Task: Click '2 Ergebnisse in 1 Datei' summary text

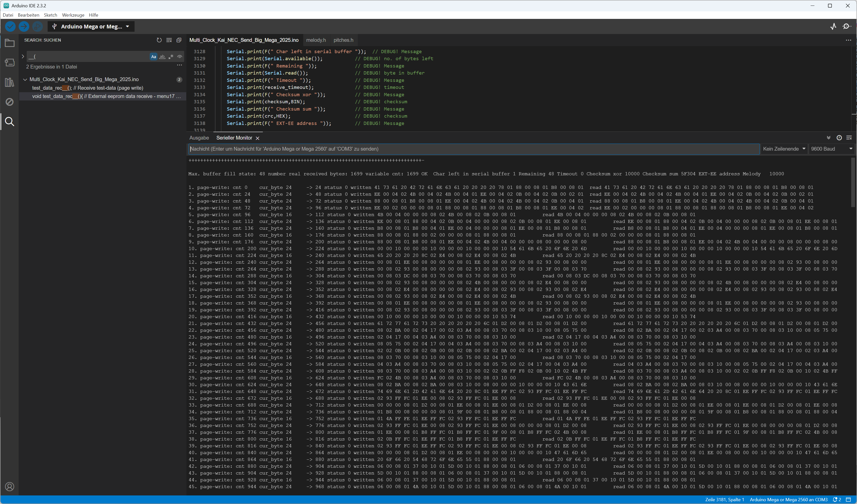Action: 52,67
